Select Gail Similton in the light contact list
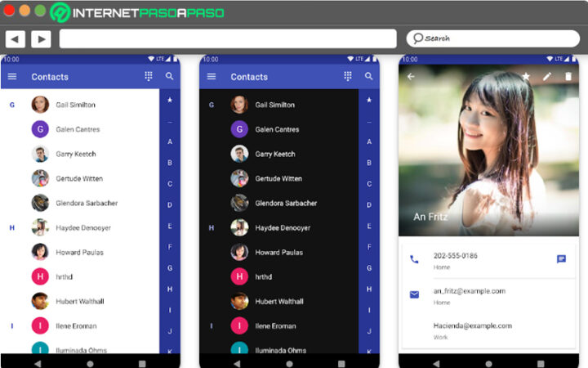 (75, 105)
